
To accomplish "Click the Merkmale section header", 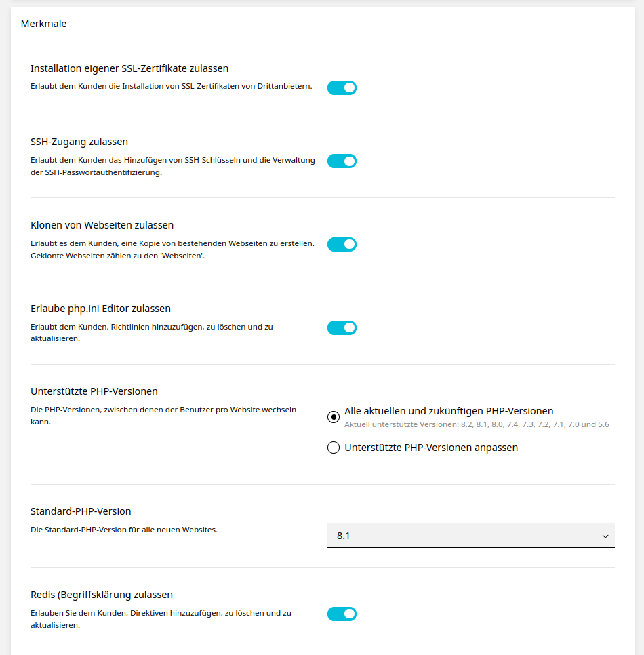I will coord(44,23).
